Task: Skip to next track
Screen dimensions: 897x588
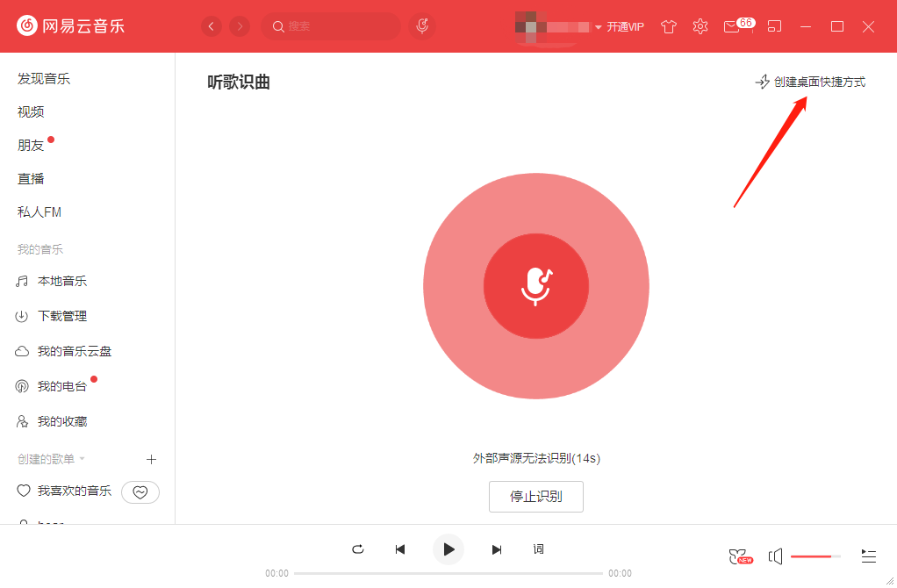Action: [497, 549]
